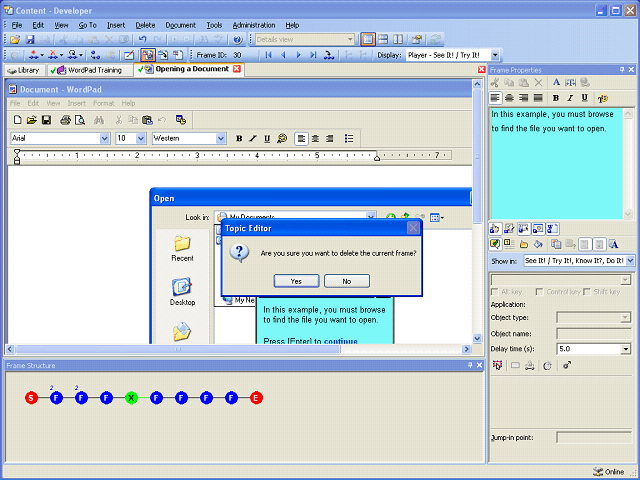Viewport: 640px width, 480px height.
Task: Open the File menu in Developer
Action: (x=17, y=25)
